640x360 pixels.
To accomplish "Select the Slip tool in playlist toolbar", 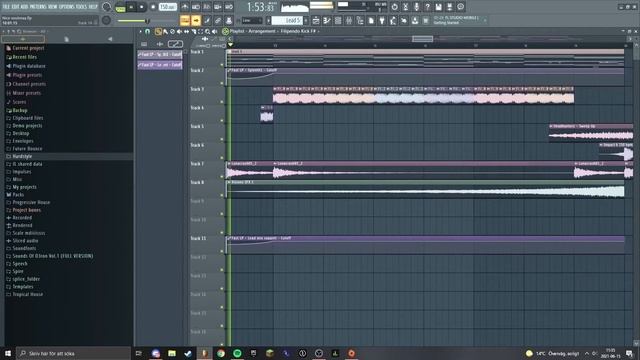I will [x=187, y=31].
